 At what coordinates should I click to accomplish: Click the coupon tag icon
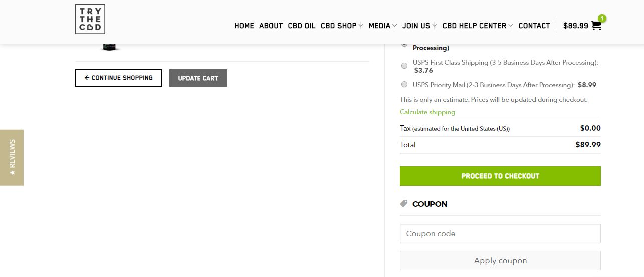tap(404, 204)
